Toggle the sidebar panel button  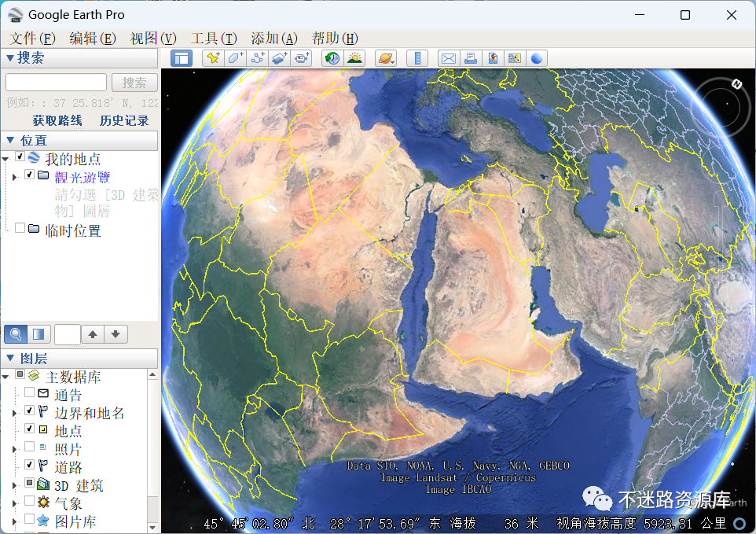(x=182, y=58)
